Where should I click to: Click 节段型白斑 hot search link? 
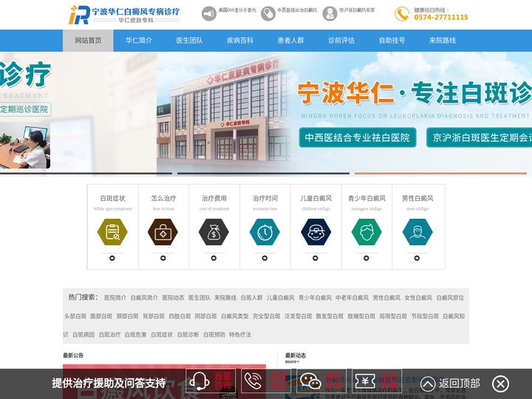click(x=425, y=316)
